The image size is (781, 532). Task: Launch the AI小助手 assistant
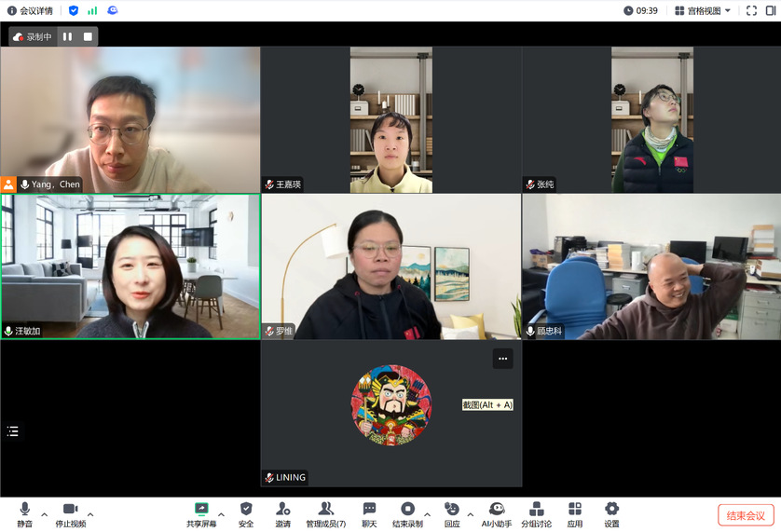[x=497, y=513]
